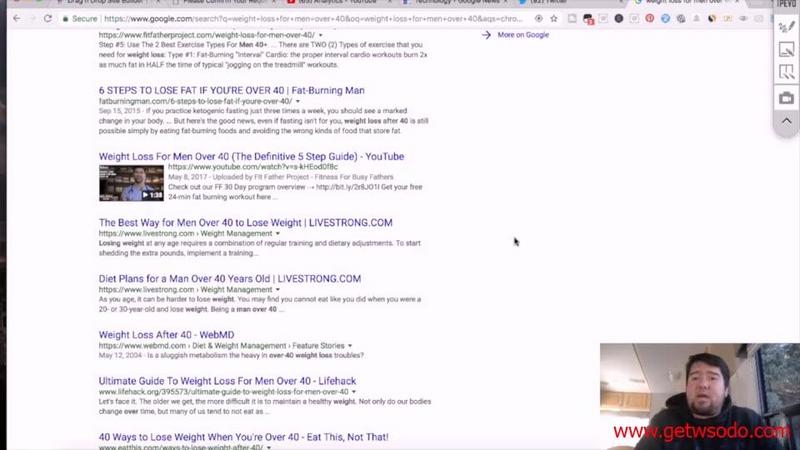Go back with the browser back arrow

(17, 19)
